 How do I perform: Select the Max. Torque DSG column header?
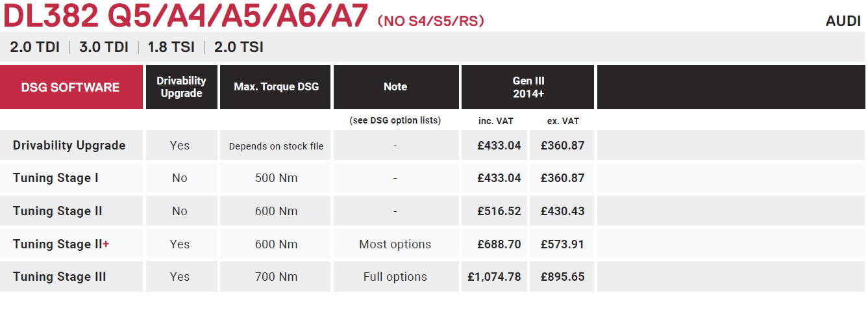point(276,87)
